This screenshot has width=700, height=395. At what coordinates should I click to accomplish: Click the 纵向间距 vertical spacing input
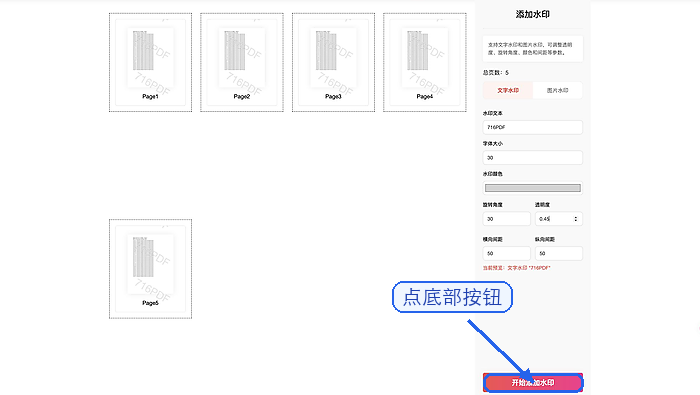coord(558,253)
